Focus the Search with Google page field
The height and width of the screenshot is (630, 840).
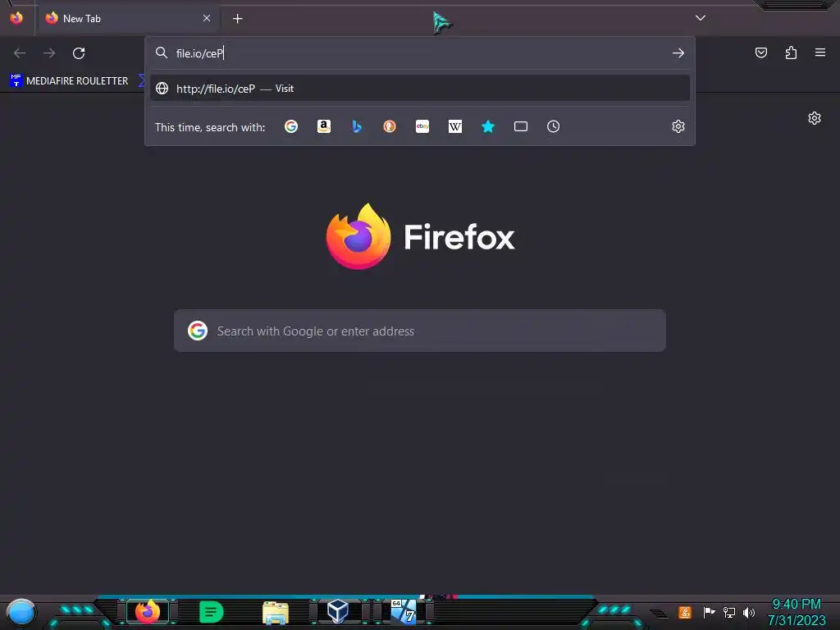(420, 331)
